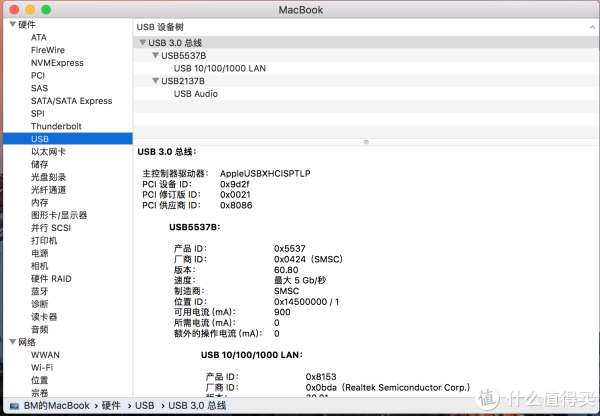Image resolution: width=600 pixels, height=416 pixels.
Task: Select SATA/SATA Express in the sidebar
Action: [x=72, y=101]
